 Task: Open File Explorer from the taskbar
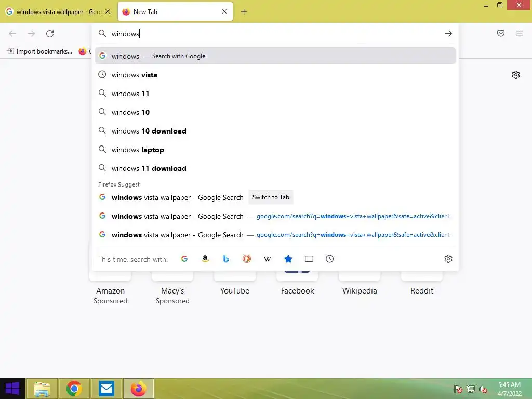coord(42,389)
